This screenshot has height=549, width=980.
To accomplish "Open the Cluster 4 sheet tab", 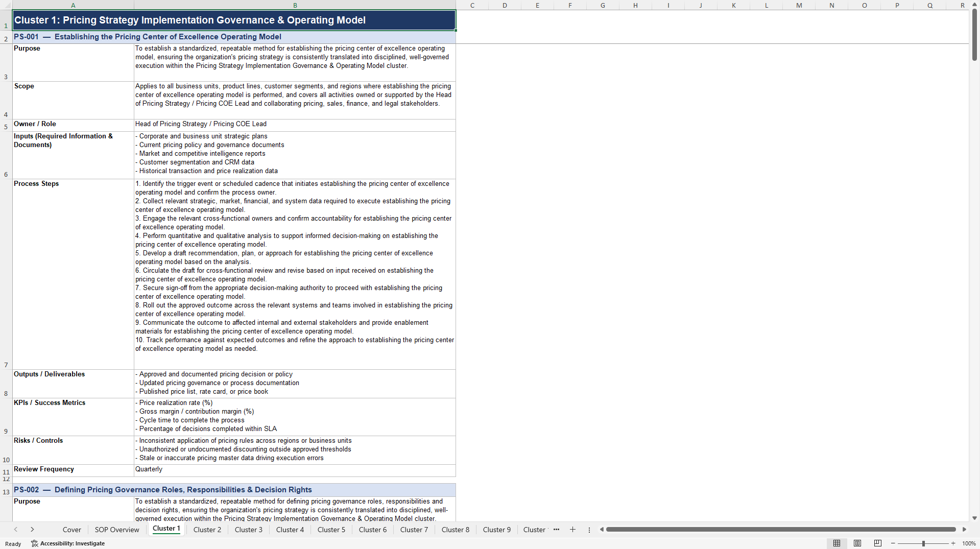I will point(290,530).
